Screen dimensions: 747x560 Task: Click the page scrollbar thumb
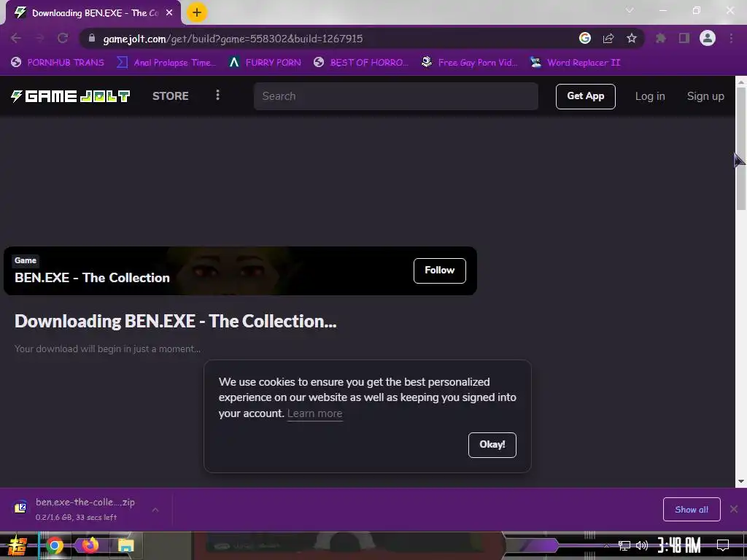tap(741, 149)
